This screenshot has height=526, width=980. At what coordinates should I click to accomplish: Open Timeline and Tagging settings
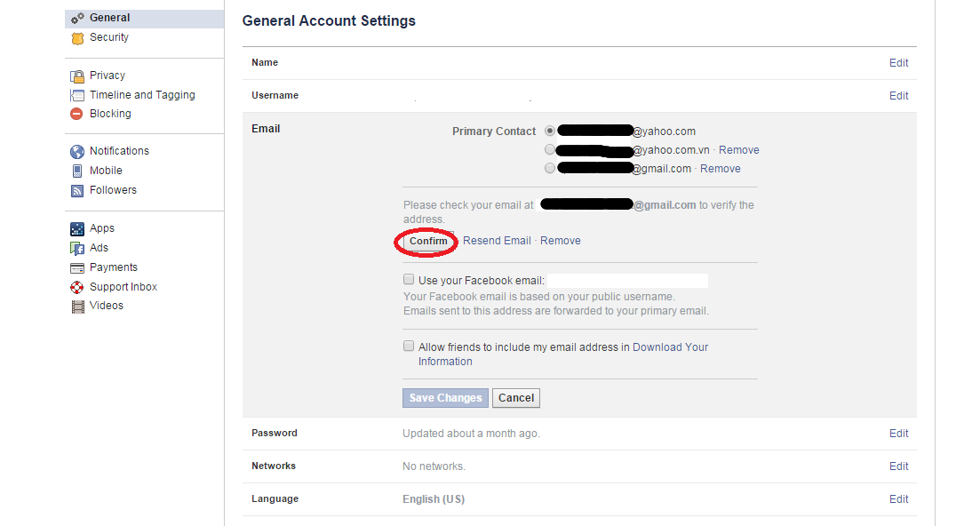tap(142, 95)
